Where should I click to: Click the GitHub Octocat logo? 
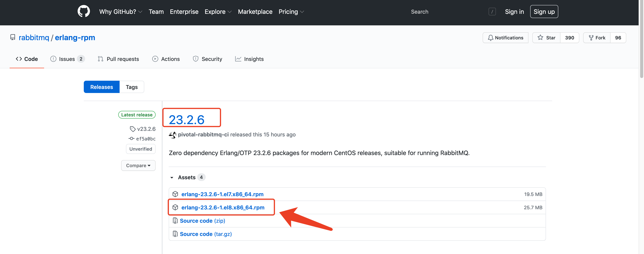(x=84, y=12)
